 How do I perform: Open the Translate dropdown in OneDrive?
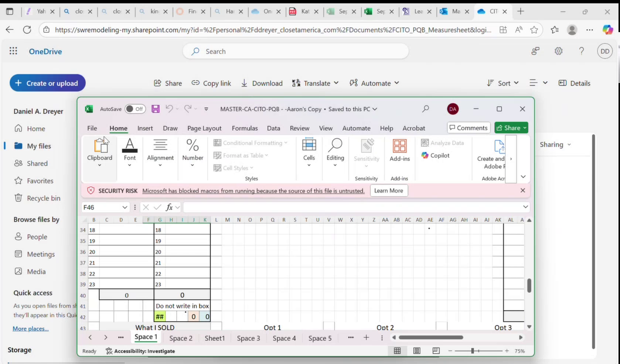point(315,83)
